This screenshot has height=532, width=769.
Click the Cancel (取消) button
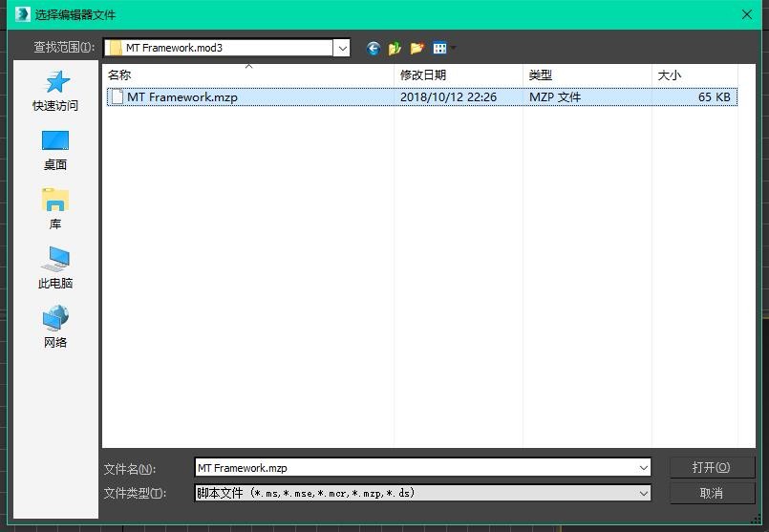(x=711, y=493)
